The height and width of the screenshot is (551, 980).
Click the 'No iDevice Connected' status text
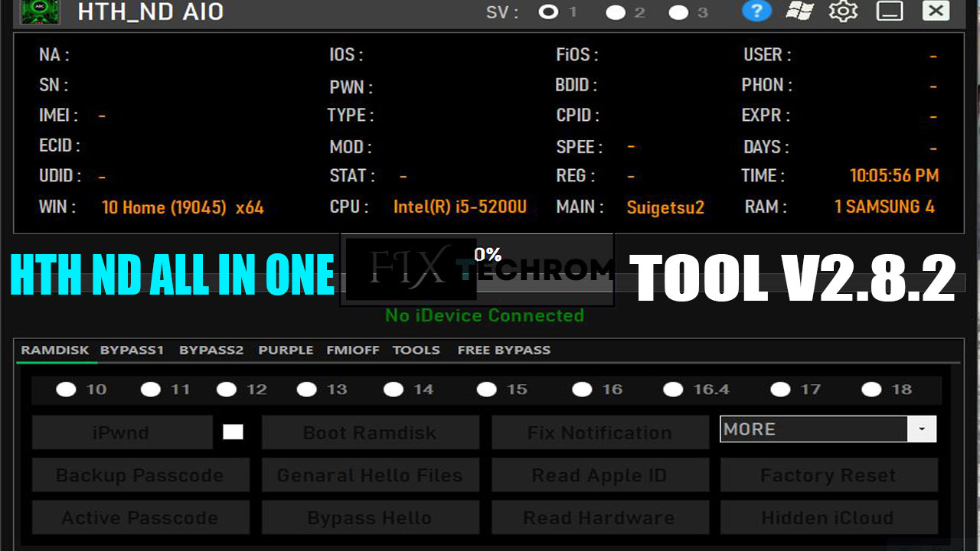click(485, 315)
